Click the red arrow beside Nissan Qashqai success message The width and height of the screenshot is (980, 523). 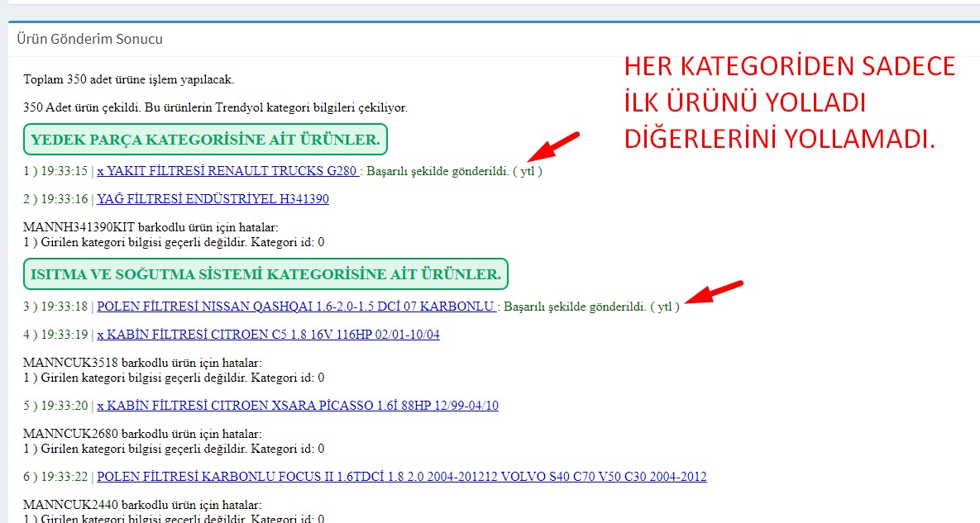pyautogui.click(x=715, y=292)
